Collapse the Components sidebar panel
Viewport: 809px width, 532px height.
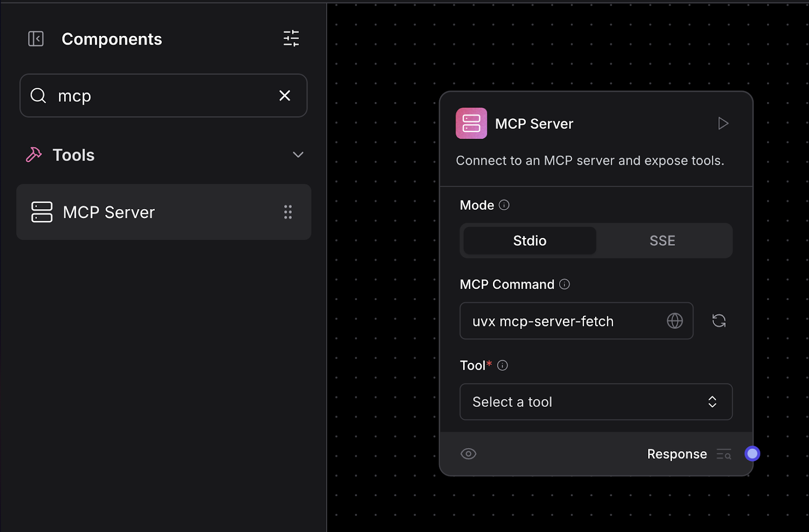coord(36,39)
